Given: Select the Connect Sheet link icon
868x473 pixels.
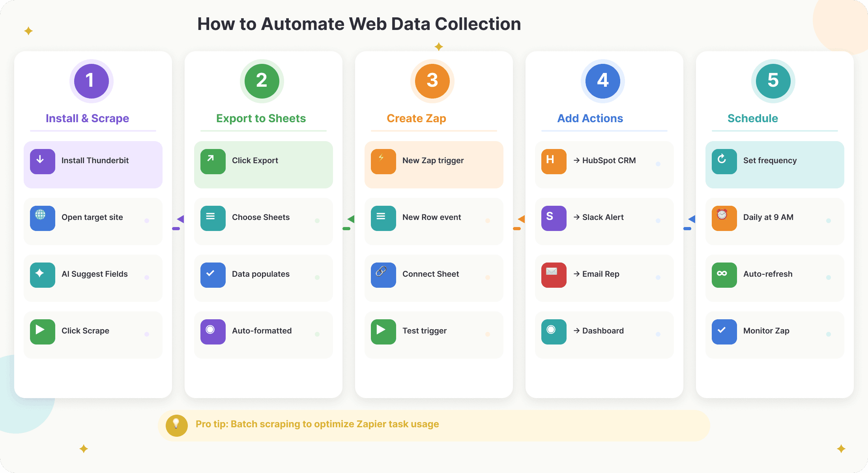Looking at the screenshot, I should [x=383, y=274].
